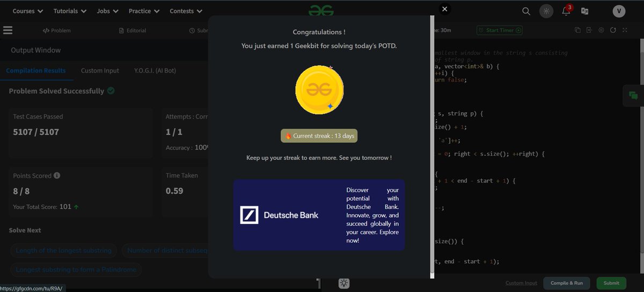Expand the Practice dropdown menu

(x=144, y=11)
